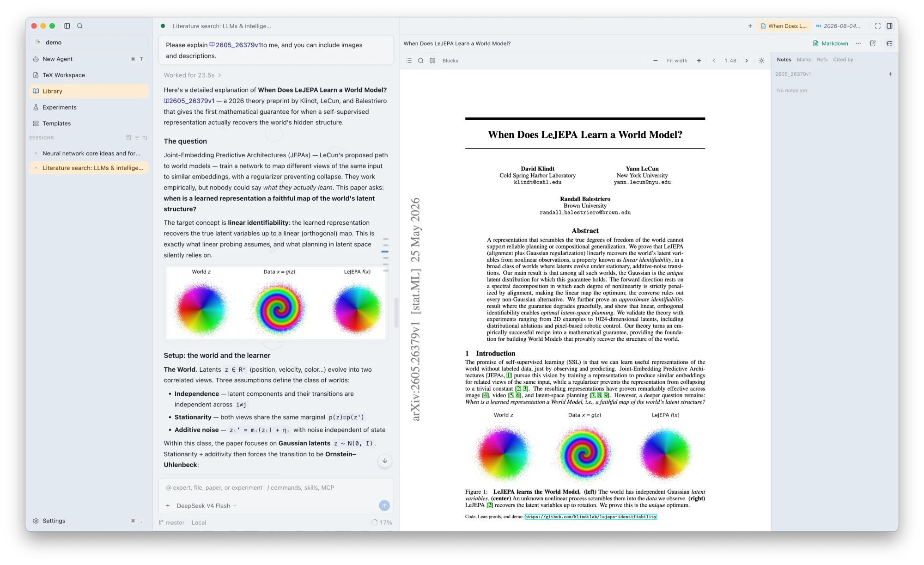The width and height of the screenshot is (924, 565).
Task: Click the edit note icon beside the more menu
Action: coord(873,43)
